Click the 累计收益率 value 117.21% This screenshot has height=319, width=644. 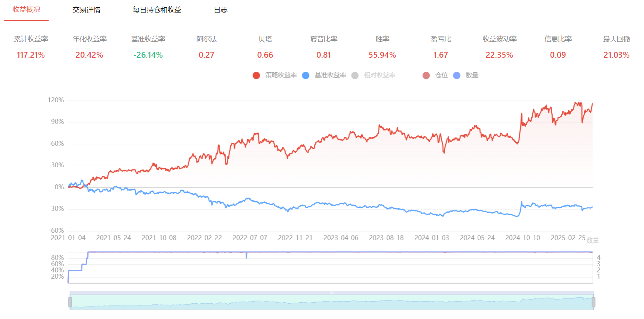31,55
